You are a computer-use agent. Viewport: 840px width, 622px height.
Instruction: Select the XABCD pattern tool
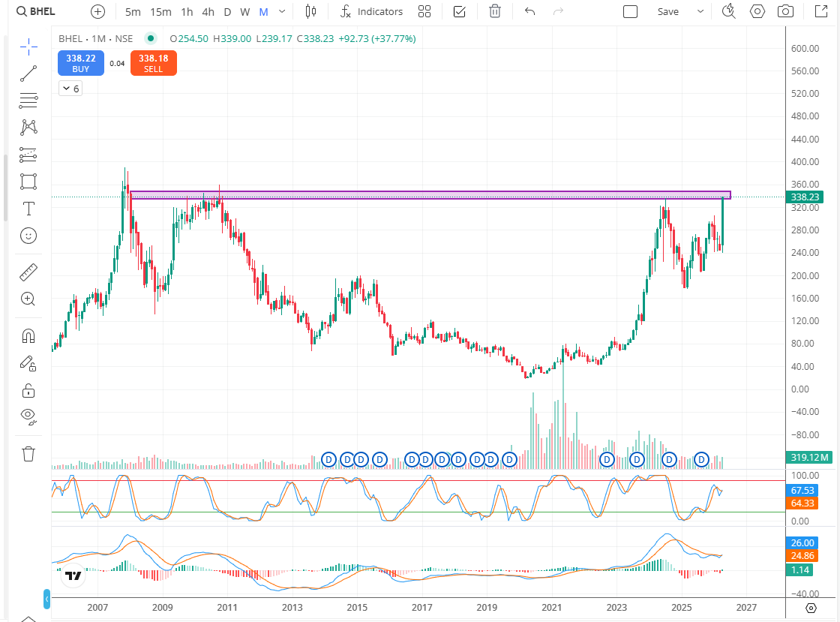(28, 128)
